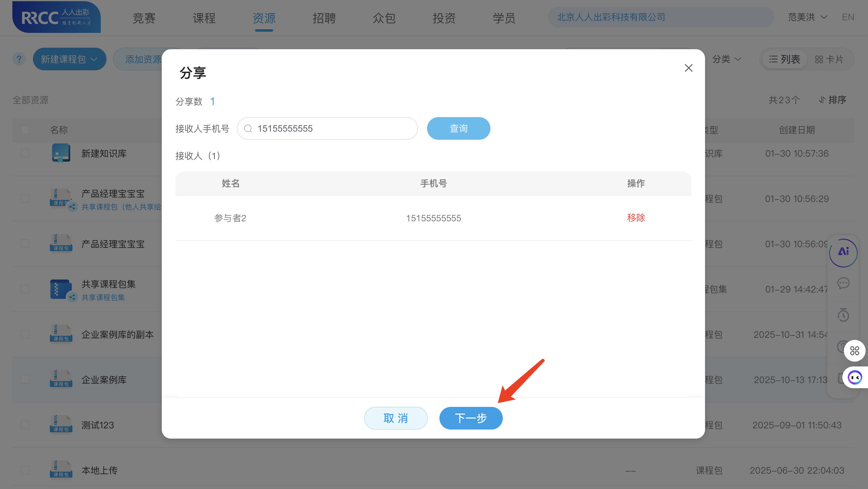This screenshot has width=868, height=489.
Task: Open the chat message bubble icon
Action: tap(844, 283)
